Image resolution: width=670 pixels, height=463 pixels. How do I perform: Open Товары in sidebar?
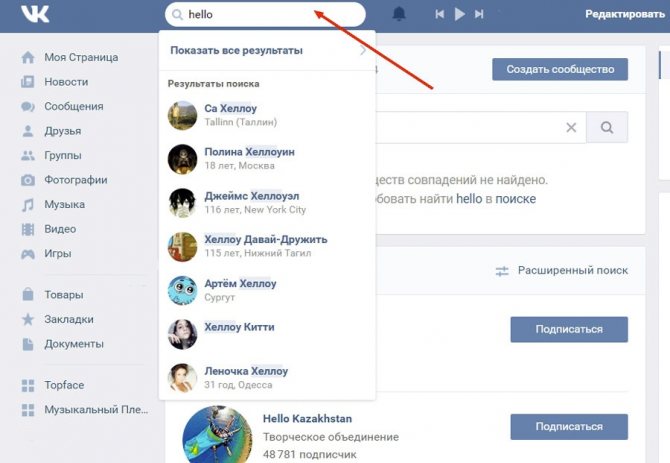click(x=64, y=295)
